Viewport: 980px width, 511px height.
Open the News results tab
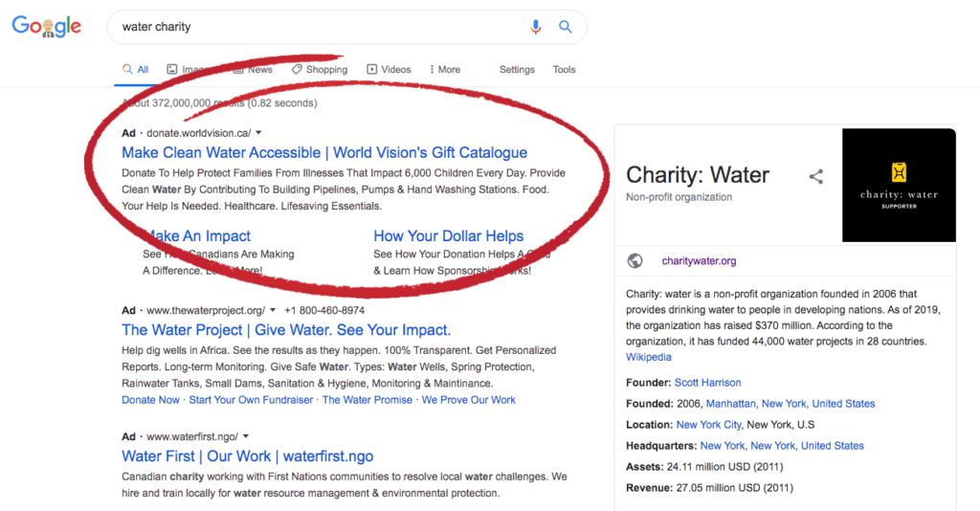pyautogui.click(x=253, y=70)
